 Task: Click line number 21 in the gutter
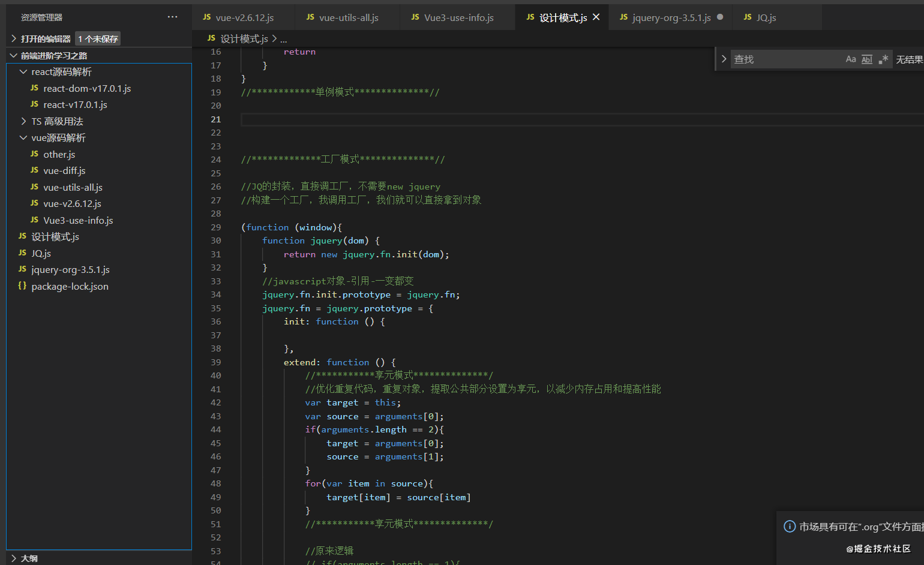tap(216, 119)
